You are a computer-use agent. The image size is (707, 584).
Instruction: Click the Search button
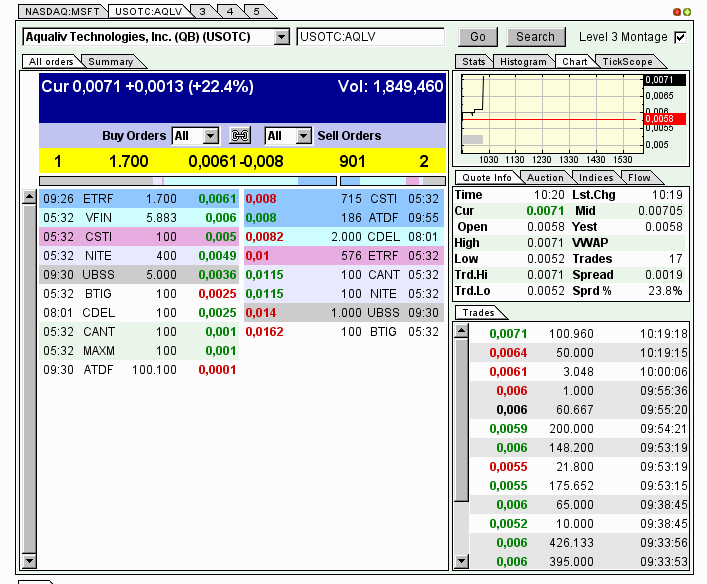[535, 37]
